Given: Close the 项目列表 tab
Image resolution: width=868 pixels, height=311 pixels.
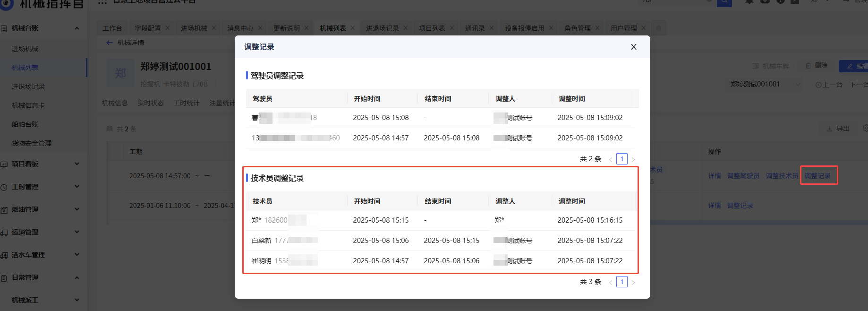Looking at the screenshot, I should (452, 28).
